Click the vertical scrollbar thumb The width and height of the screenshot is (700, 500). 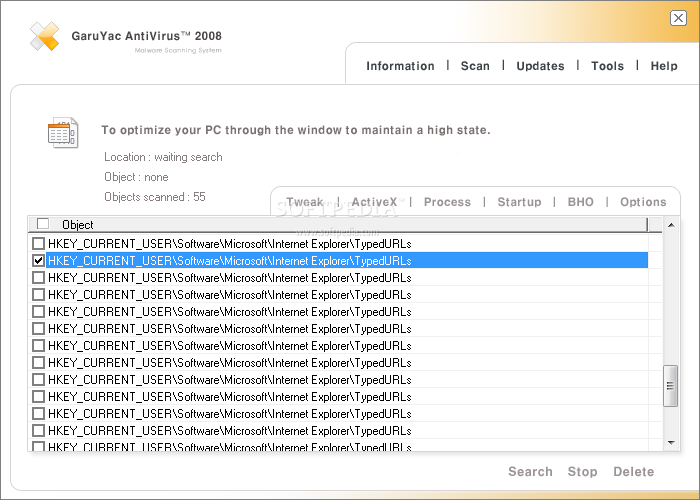[x=671, y=386]
